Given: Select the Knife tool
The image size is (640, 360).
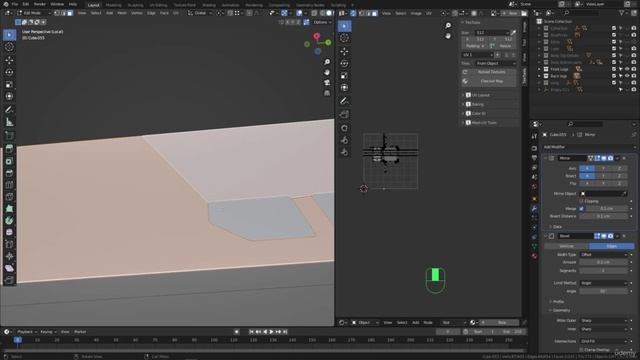Looking at the screenshot, I should click(9, 197).
